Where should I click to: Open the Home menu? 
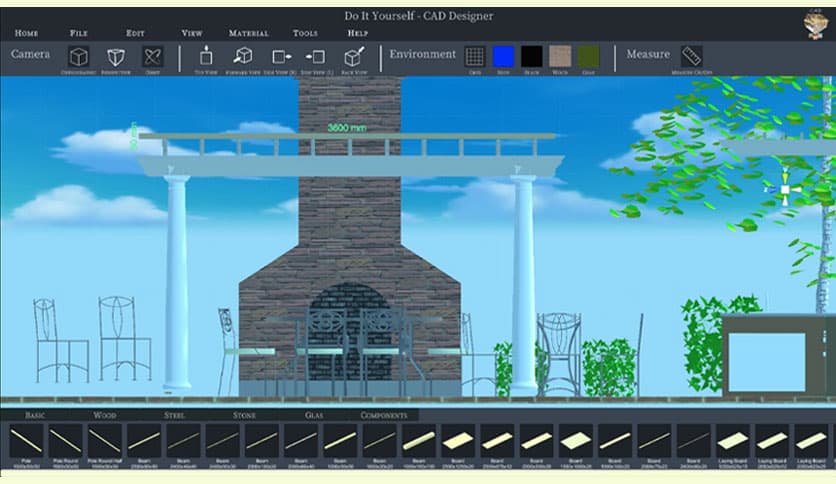(26, 33)
